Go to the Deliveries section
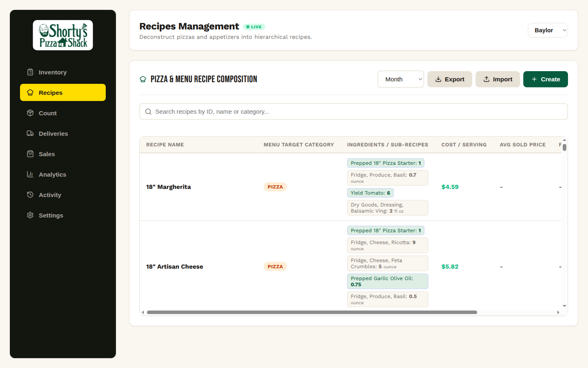This screenshot has height=368, width=588. point(63,133)
